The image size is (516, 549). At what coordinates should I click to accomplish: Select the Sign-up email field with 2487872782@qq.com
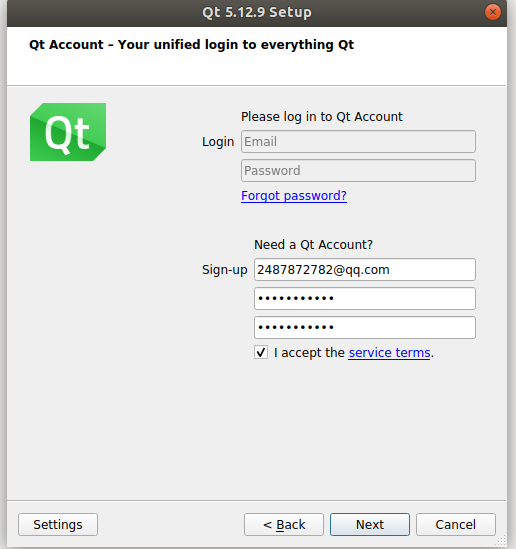pos(365,270)
